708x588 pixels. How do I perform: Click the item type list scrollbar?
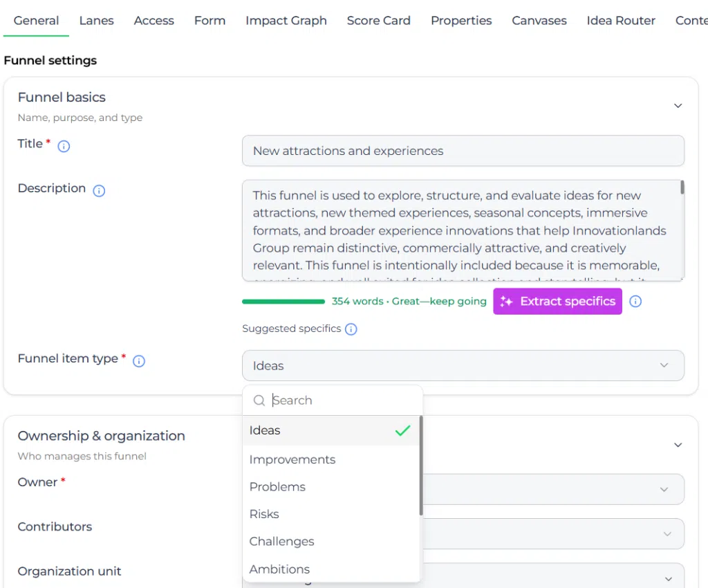421,466
